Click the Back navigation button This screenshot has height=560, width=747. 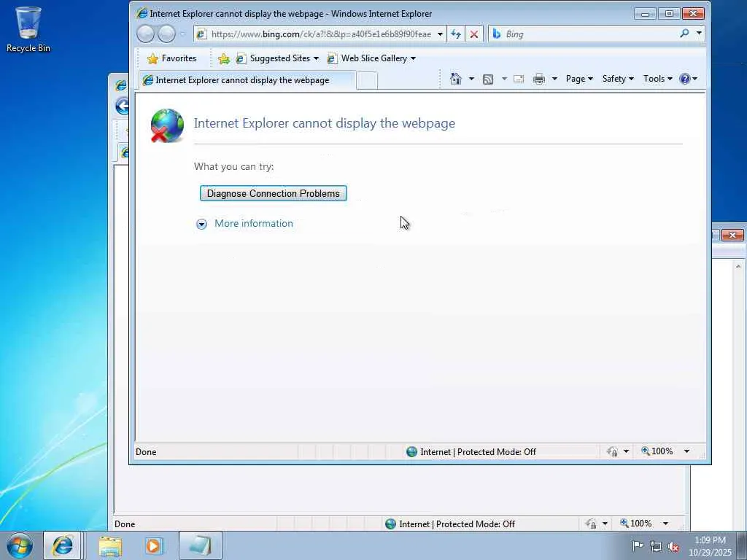146,34
